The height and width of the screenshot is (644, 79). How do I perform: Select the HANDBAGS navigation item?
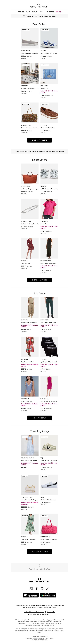[50, 12]
